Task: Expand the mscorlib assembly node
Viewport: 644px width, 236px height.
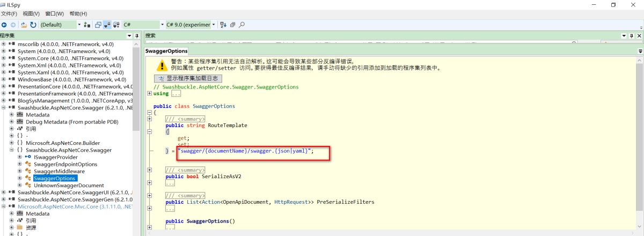Action: coord(4,44)
